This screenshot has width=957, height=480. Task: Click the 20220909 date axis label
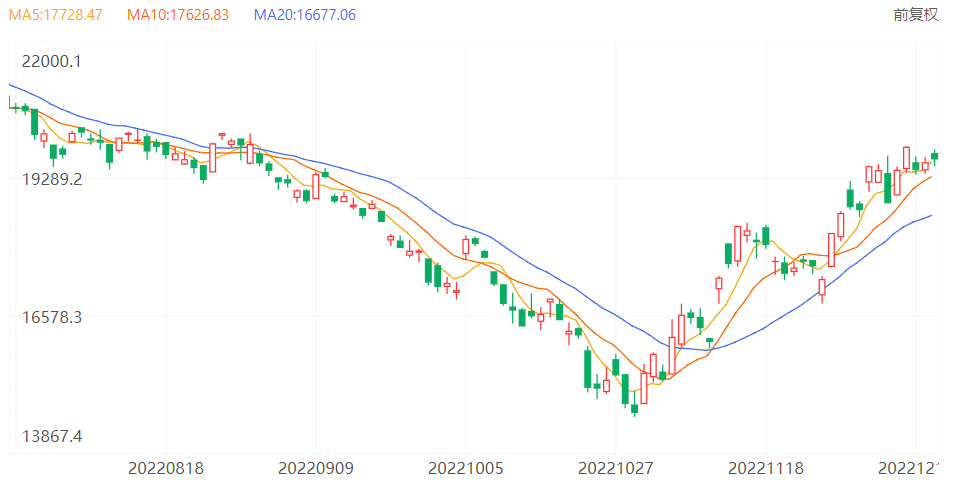[316, 468]
